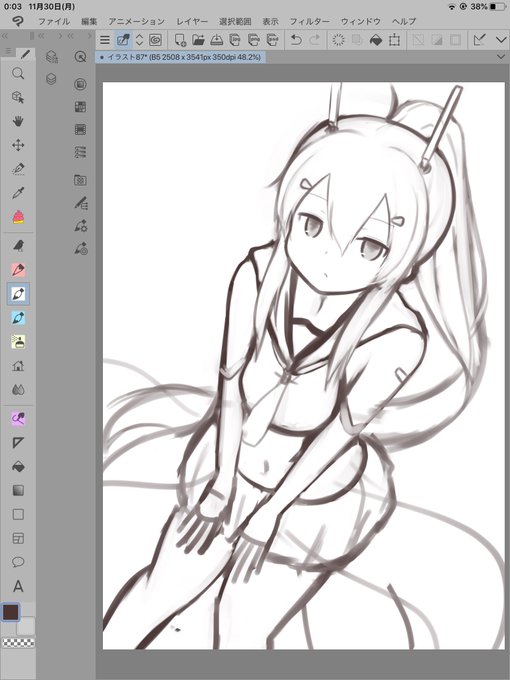Viewport: 510px width, 680px height.
Task: Select the pink pen sub tool
Action: coord(18,270)
